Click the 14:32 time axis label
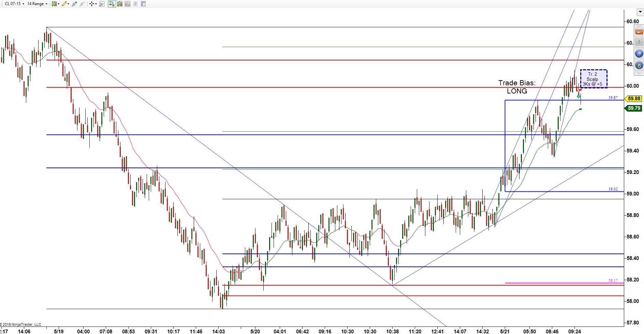 [x=482, y=331]
